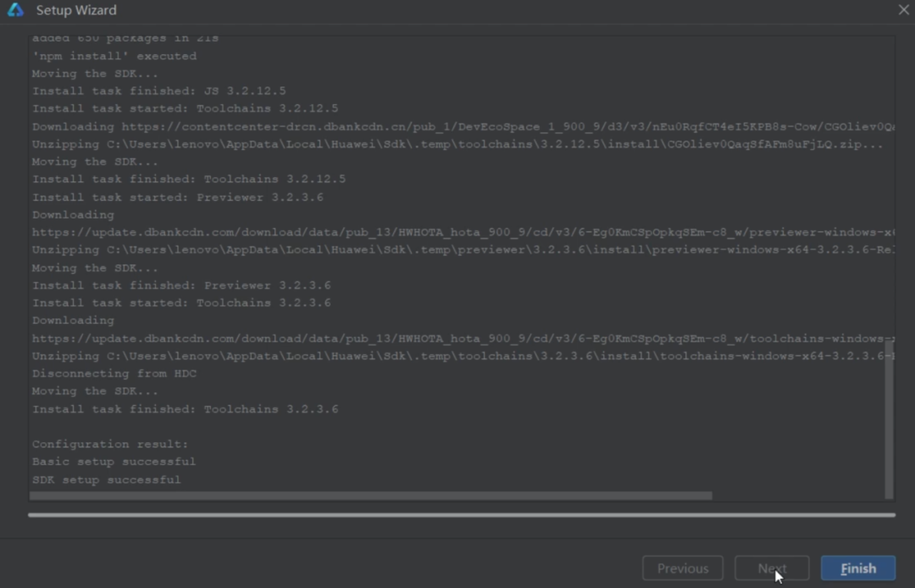This screenshot has width=915, height=588.
Task: Close the Setup Wizard window
Action: (x=903, y=10)
